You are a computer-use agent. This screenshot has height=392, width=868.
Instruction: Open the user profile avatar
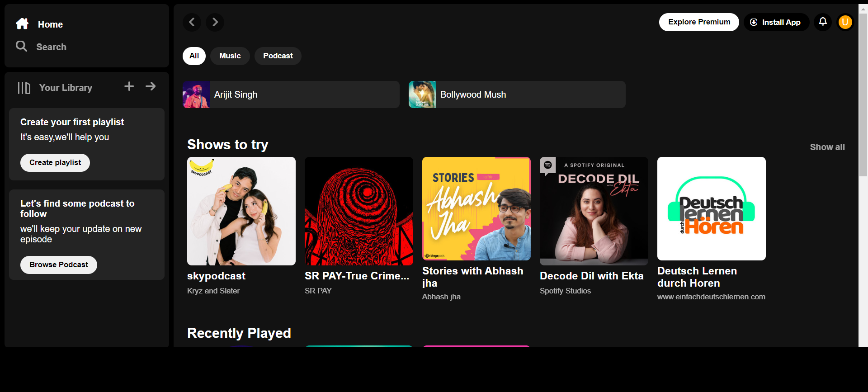[x=845, y=22]
